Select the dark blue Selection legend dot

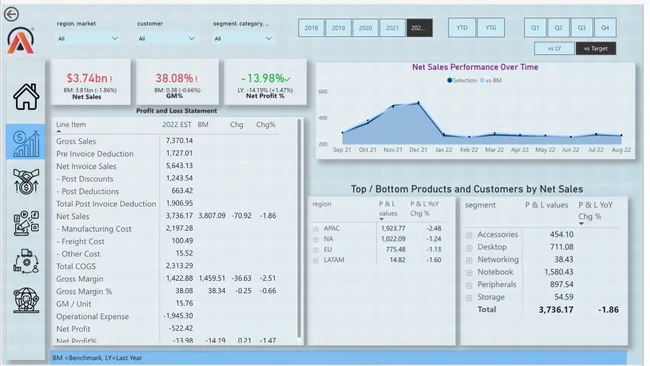pyautogui.click(x=449, y=80)
